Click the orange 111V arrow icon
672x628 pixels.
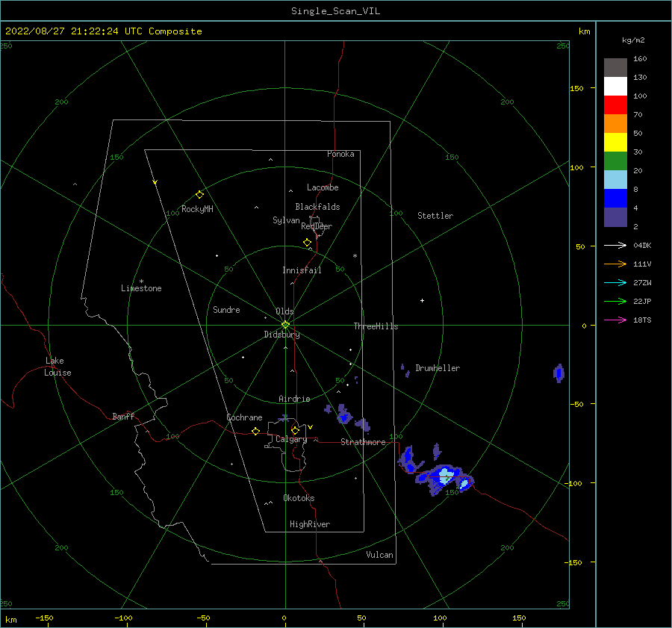[615, 264]
